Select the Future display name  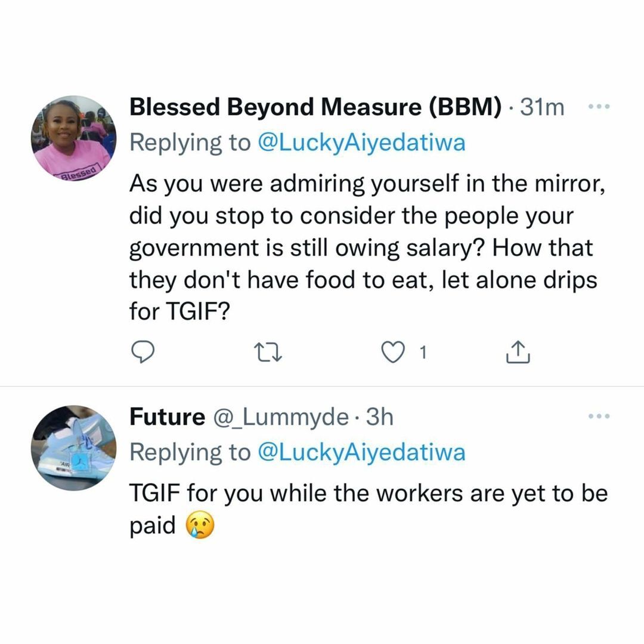click(167, 417)
